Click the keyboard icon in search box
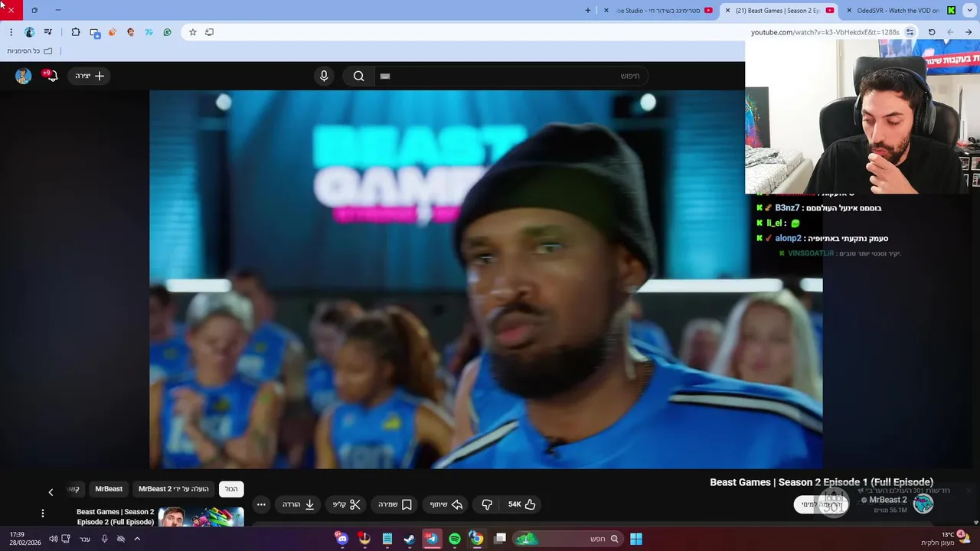The height and width of the screenshot is (551, 980). 385,77
